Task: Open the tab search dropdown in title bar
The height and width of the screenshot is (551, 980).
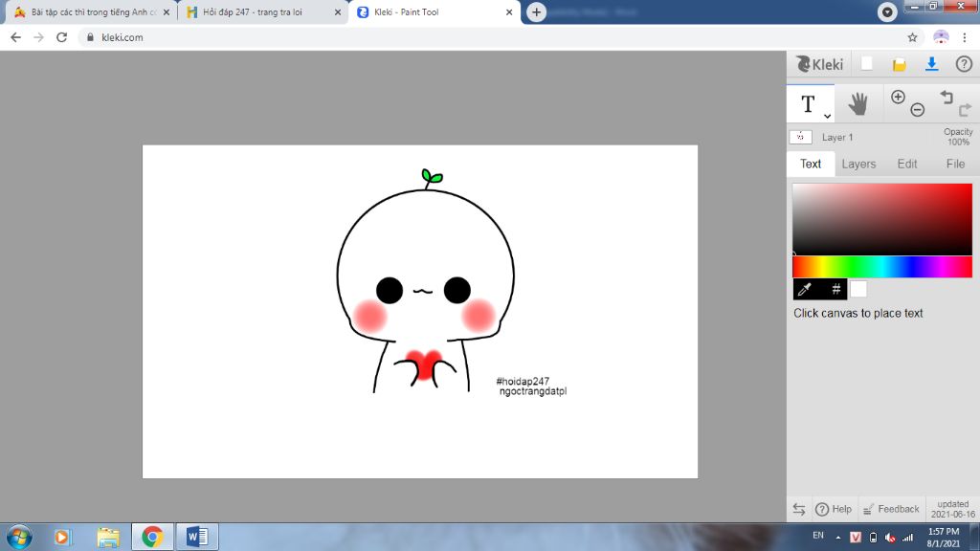Action: (887, 11)
